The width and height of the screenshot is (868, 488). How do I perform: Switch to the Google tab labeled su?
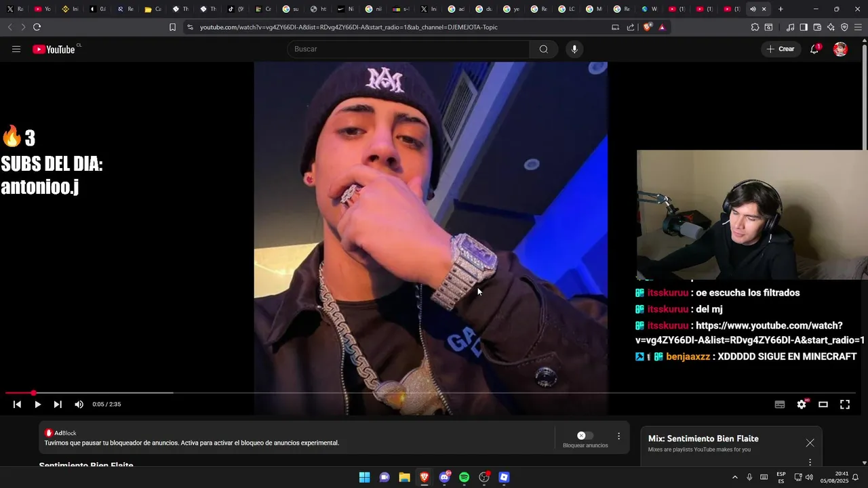pos(291,9)
